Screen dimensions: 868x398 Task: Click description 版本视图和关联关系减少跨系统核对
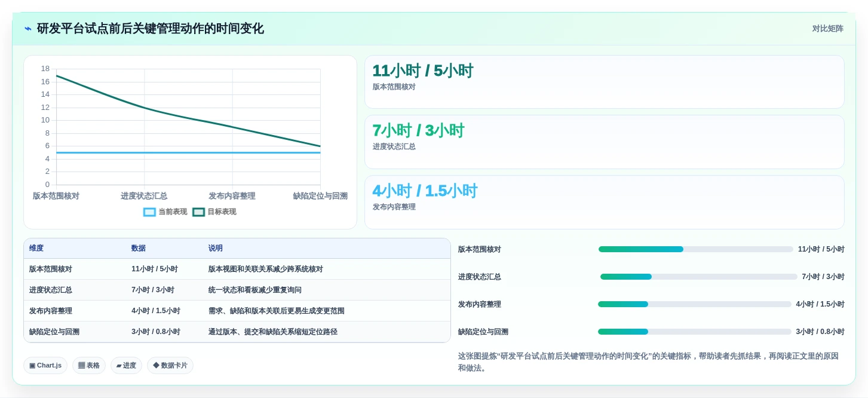click(x=266, y=270)
